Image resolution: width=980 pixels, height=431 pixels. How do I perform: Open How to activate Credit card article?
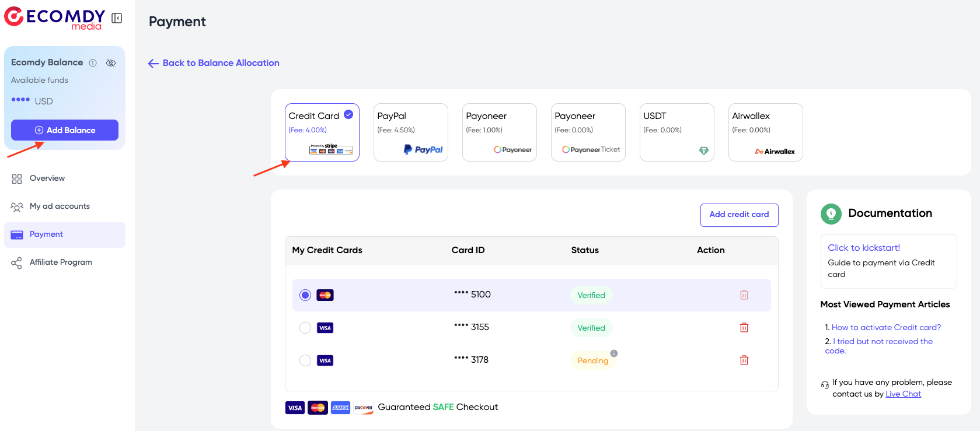[x=886, y=328]
